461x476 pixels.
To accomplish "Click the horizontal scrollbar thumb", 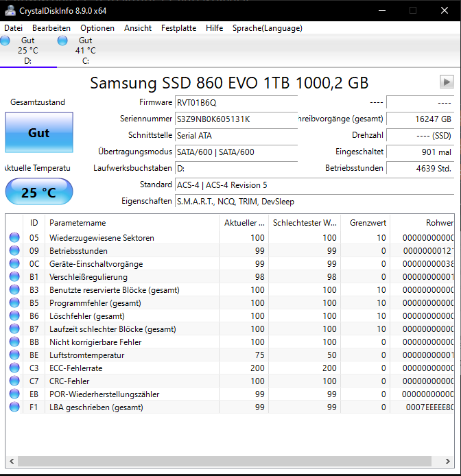I will tap(225, 461).
